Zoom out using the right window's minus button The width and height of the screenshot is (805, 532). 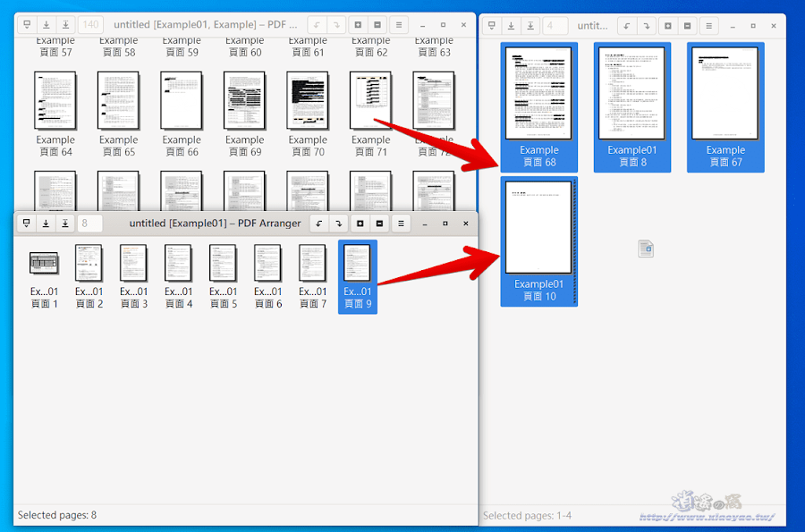click(687, 26)
